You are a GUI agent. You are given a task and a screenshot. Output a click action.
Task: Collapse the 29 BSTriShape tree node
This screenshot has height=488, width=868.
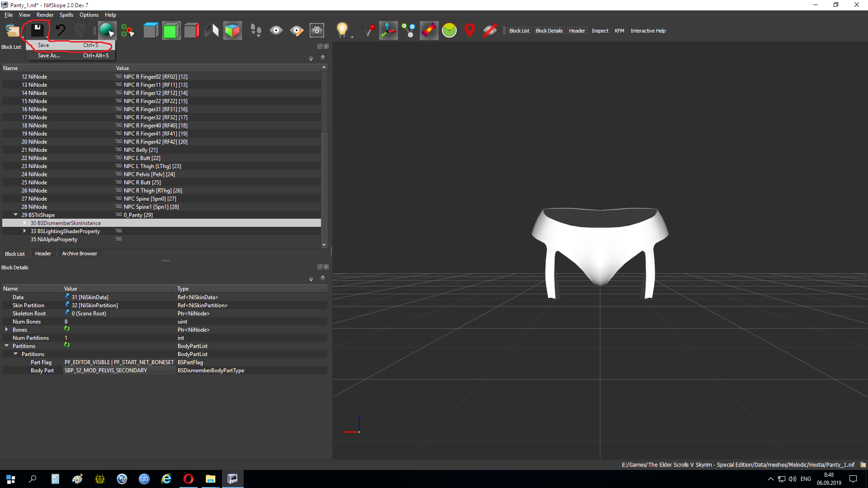click(x=15, y=215)
